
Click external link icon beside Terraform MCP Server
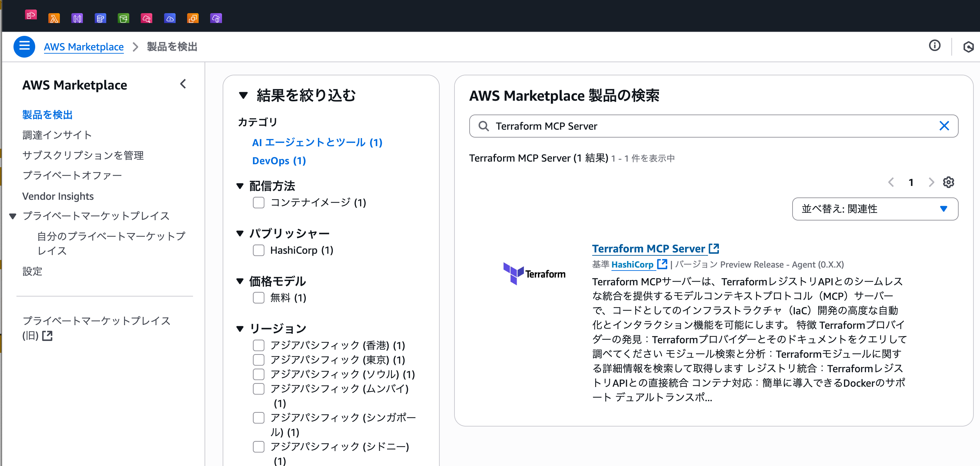[714, 248]
